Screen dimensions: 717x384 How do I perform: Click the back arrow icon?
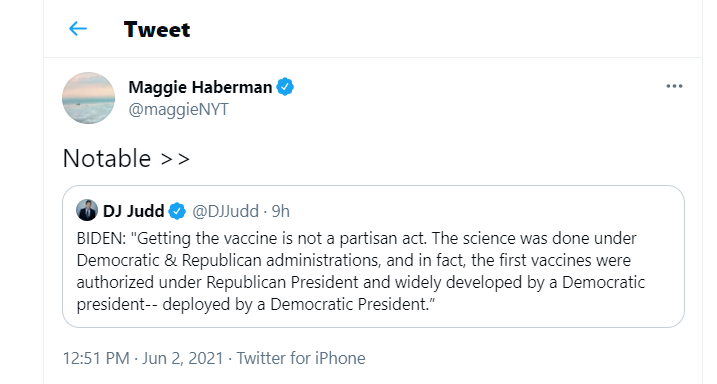coord(78,29)
